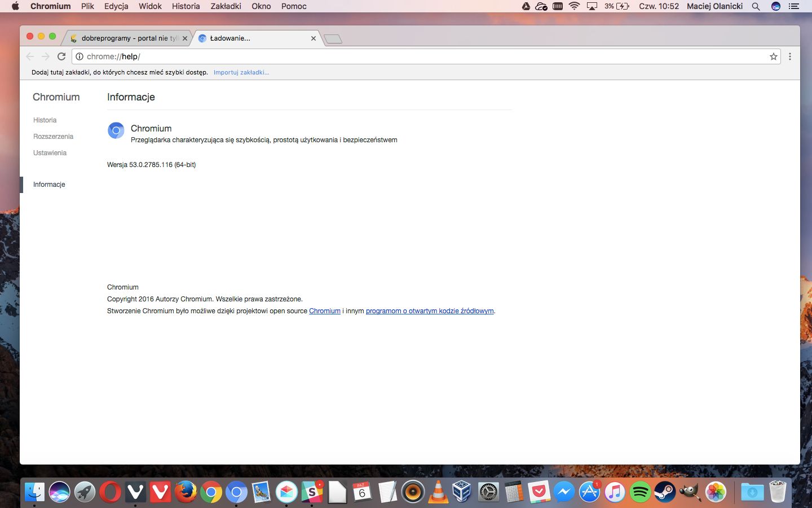Image resolution: width=812 pixels, height=508 pixels.
Task: Open Calendar from the dock
Action: click(x=362, y=492)
